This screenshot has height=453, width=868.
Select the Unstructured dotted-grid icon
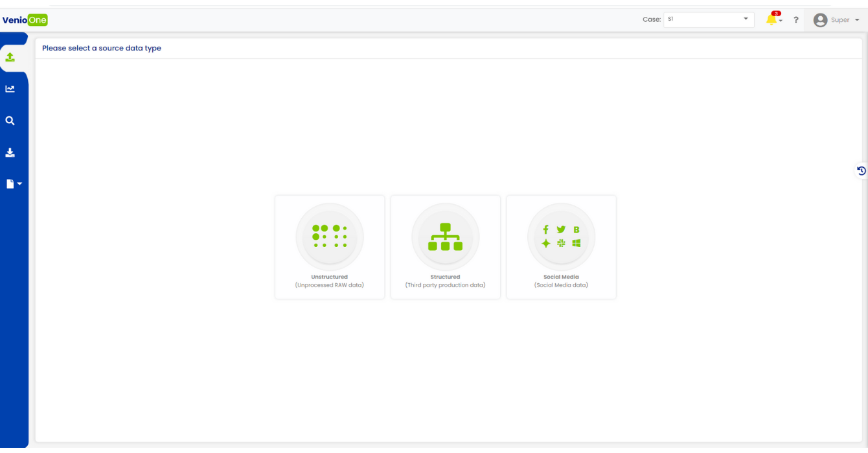pyautogui.click(x=330, y=237)
